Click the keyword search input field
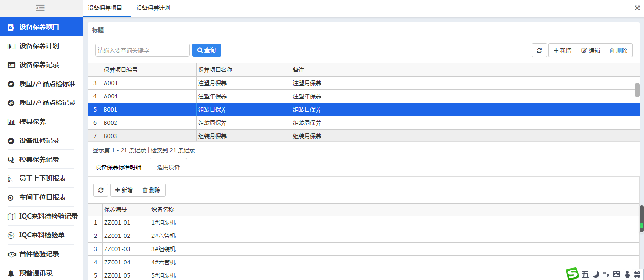This screenshot has width=644, height=280. [x=142, y=50]
